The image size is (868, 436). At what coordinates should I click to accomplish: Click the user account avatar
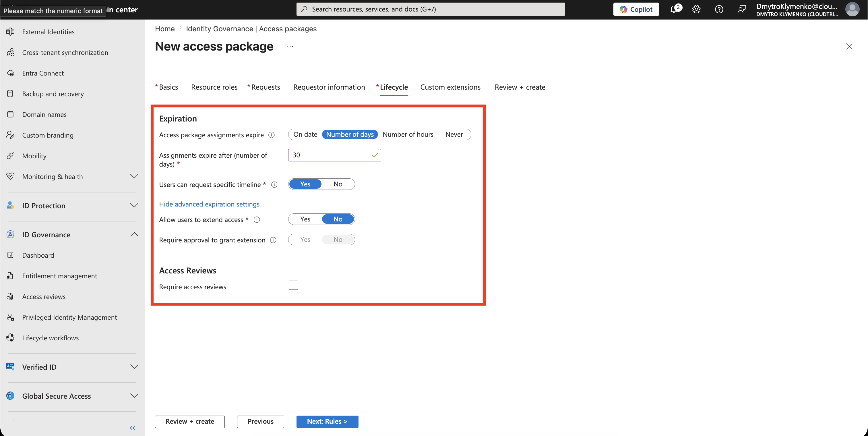click(x=852, y=9)
